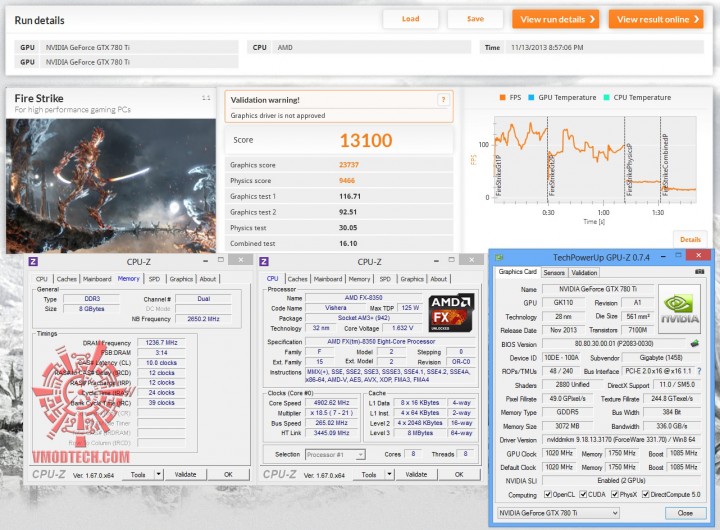Select Graphics Card tab in GPU-Z
Screen dimensions: 720x530
[x=518, y=271]
